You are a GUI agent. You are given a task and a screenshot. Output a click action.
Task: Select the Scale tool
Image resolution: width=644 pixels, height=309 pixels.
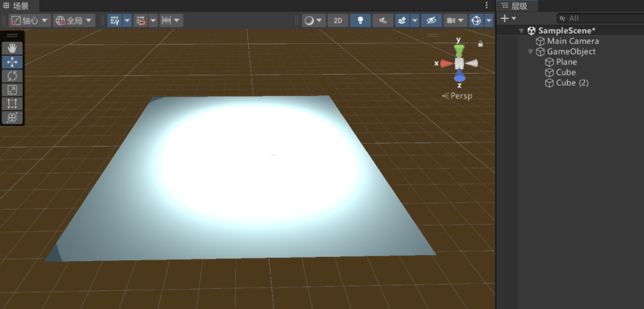pyautogui.click(x=12, y=90)
